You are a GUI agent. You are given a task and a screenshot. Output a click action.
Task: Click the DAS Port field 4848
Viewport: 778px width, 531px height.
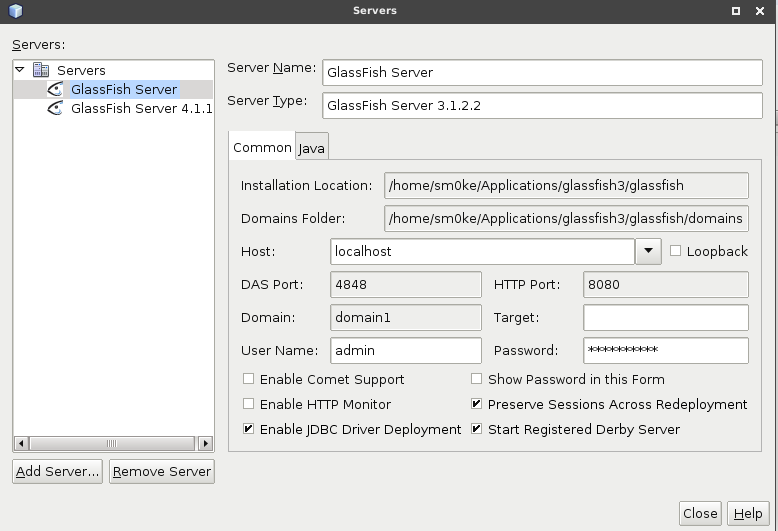(406, 284)
